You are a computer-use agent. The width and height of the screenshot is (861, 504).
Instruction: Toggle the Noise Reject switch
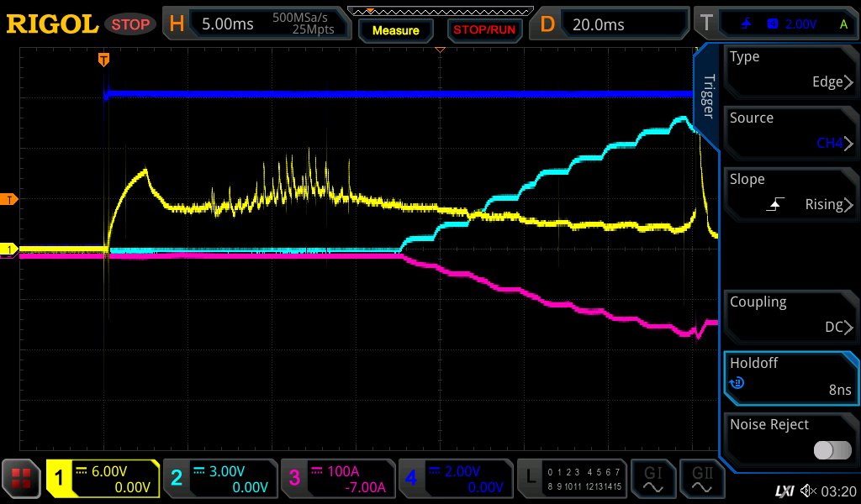[x=832, y=450]
